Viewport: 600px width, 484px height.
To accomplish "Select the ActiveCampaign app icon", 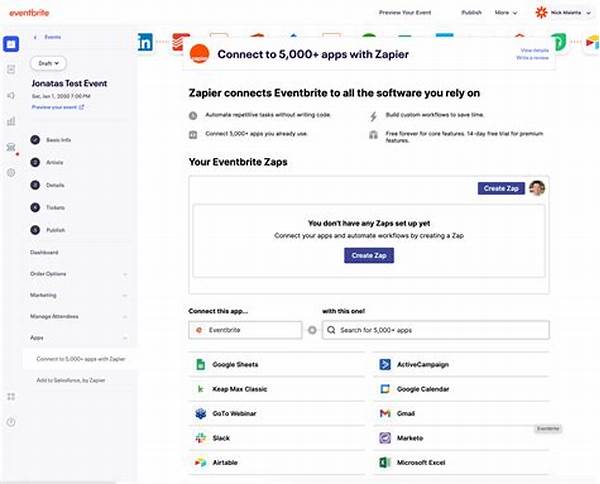I will pyautogui.click(x=384, y=364).
